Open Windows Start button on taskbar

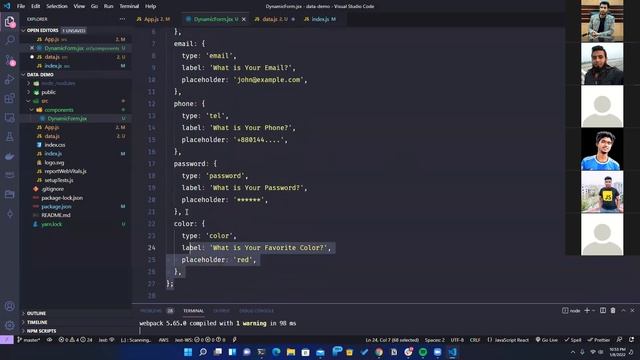coord(188,352)
